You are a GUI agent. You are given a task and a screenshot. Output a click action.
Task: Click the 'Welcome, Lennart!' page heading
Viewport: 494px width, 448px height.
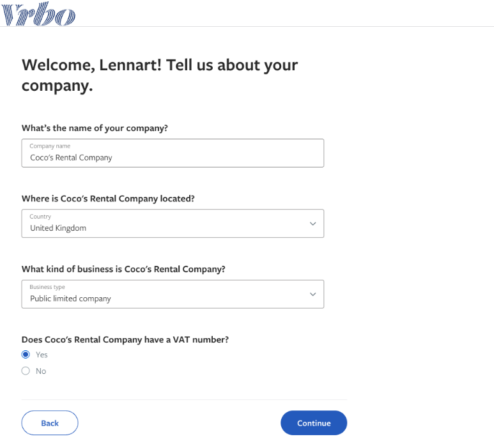pos(160,75)
